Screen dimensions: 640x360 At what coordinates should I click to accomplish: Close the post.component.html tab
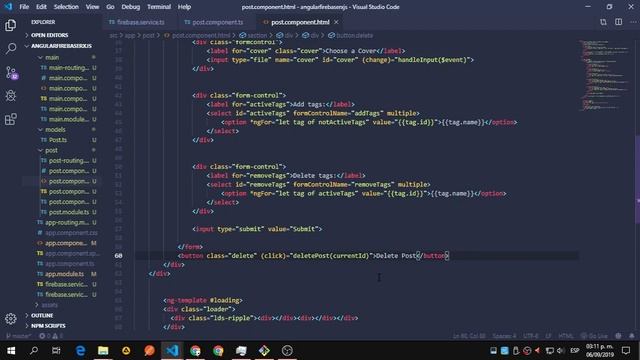coord(336,22)
